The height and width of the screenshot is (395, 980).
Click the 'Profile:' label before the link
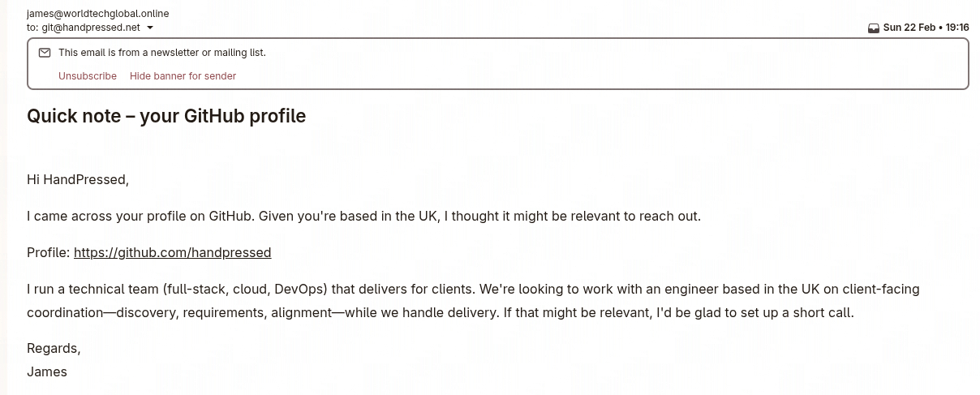49,253
